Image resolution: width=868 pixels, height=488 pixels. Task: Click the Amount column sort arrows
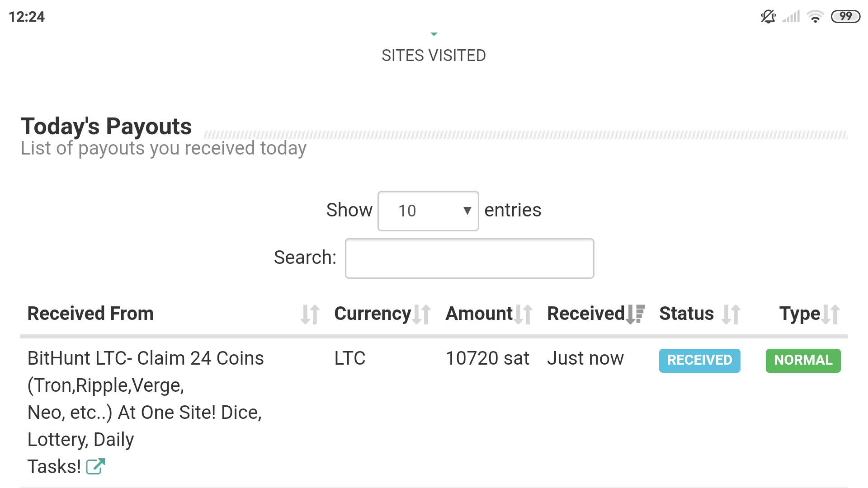coord(523,314)
